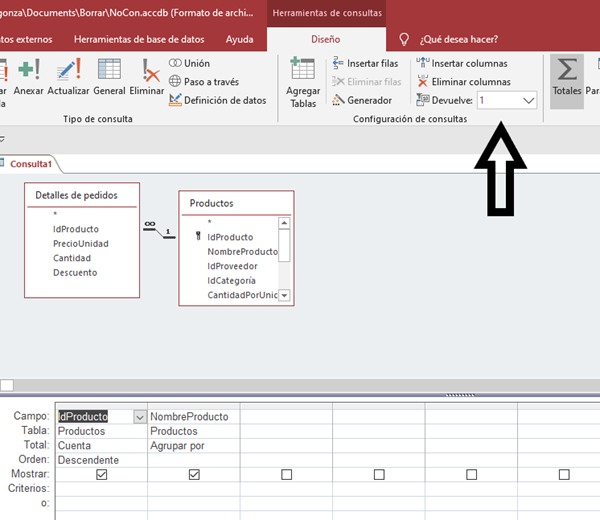Uncheck Mostrar for NombreProducto column
This screenshot has width=600, height=520.
coord(194,474)
